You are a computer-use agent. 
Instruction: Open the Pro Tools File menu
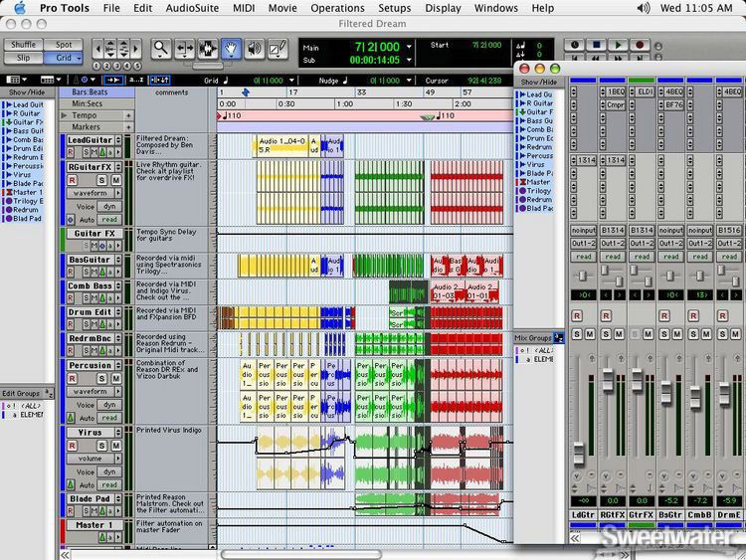(111, 8)
